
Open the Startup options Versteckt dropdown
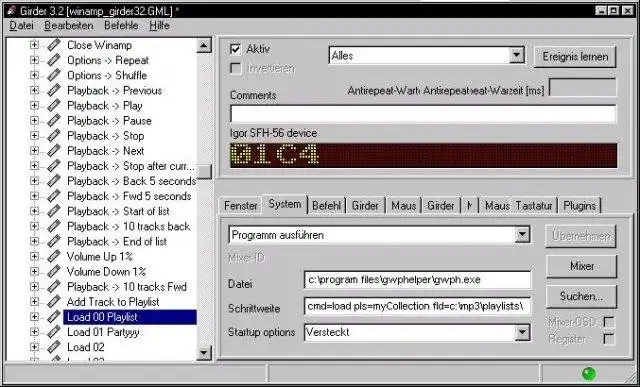pyautogui.click(x=522, y=332)
